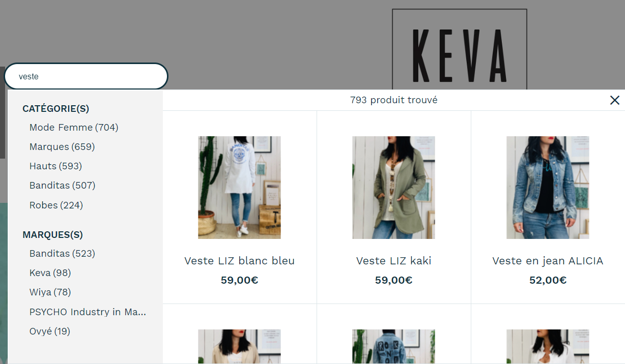Click the 'Veste en jean ALICIA' title

[x=548, y=261]
